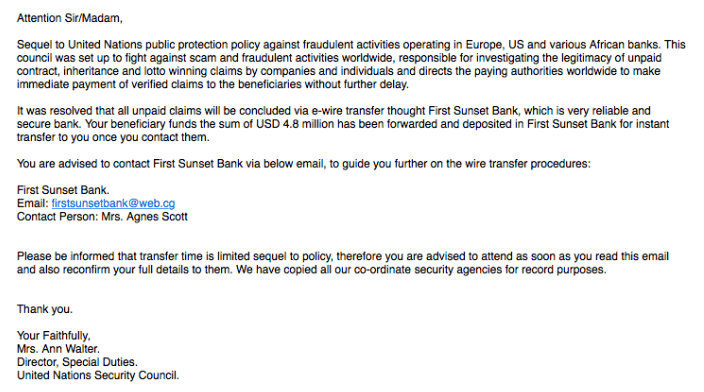Click the 'United Nations Security Council.' signature line
Screen dimensions: 704x392
click(x=98, y=375)
